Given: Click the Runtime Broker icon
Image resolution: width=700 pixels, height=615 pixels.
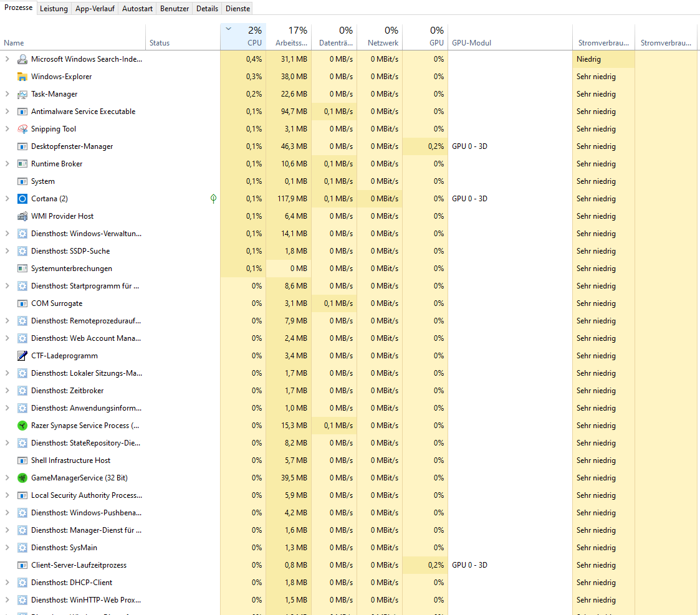Looking at the screenshot, I should [22, 163].
